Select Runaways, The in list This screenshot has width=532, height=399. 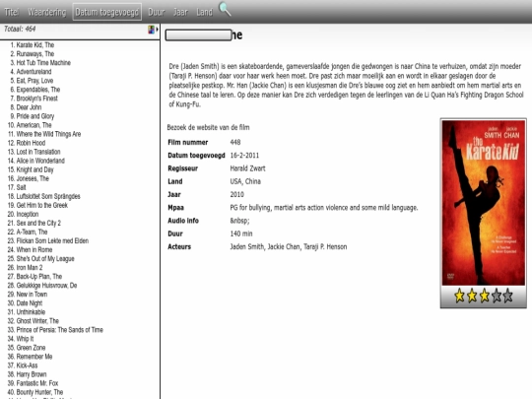coord(35,54)
